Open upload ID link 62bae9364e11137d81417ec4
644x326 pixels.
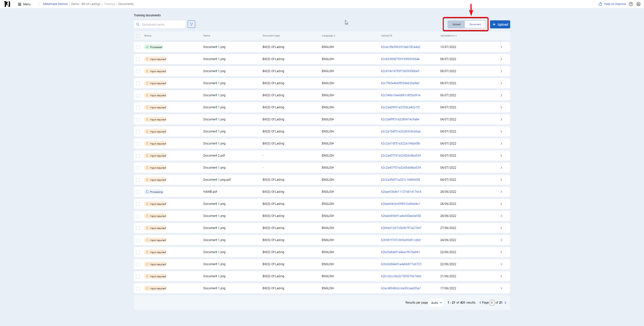[401, 192]
